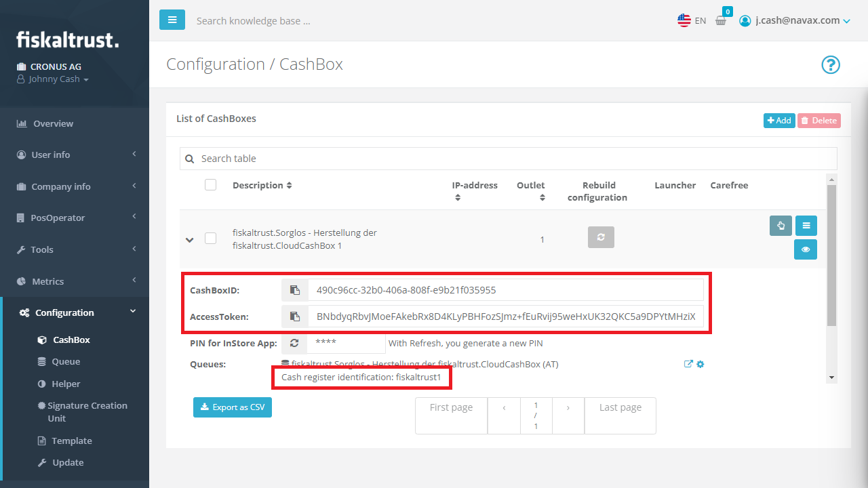Image resolution: width=868 pixels, height=488 pixels.
Task: Click the table scrollbar down arrow
Action: pyautogui.click(x=832, y=378)
